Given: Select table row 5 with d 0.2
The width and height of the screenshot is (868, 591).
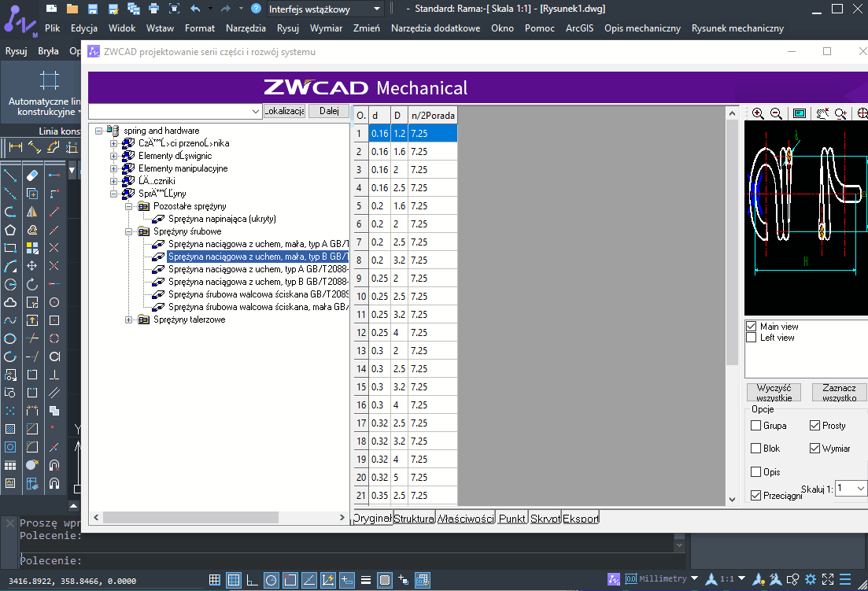Looking at the screenshot, I should coord(406,206).
